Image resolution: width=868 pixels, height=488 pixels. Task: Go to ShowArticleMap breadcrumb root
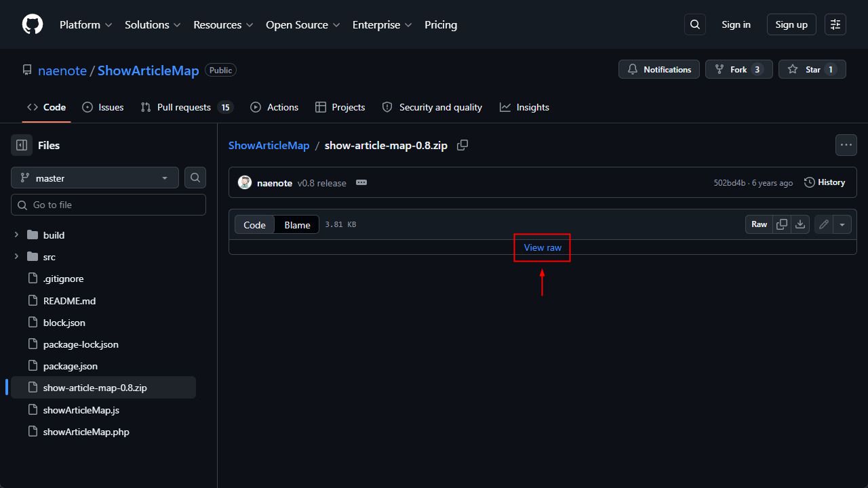click(269, 145)
